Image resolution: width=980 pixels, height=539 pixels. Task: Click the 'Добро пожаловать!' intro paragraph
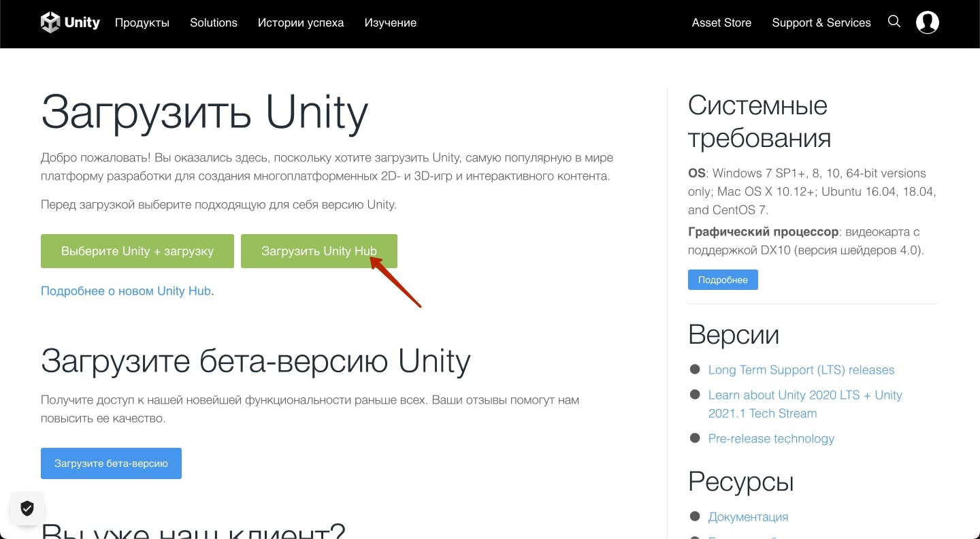point(327,167)
